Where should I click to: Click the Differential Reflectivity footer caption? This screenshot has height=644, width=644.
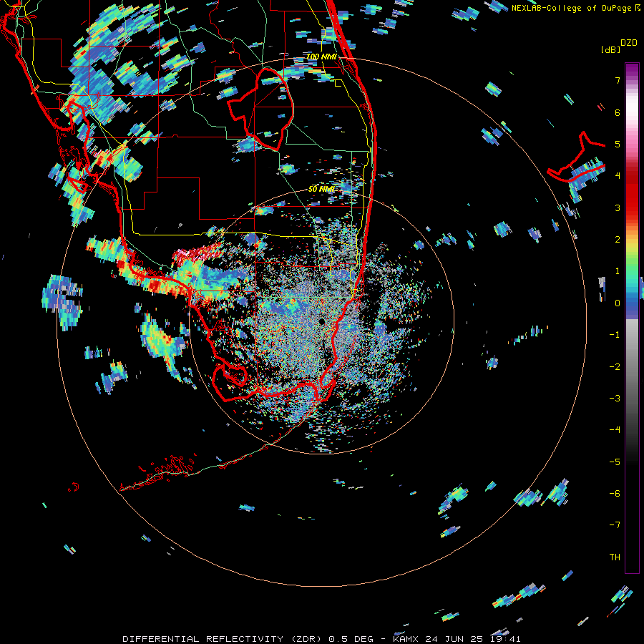tap(321, 639)
